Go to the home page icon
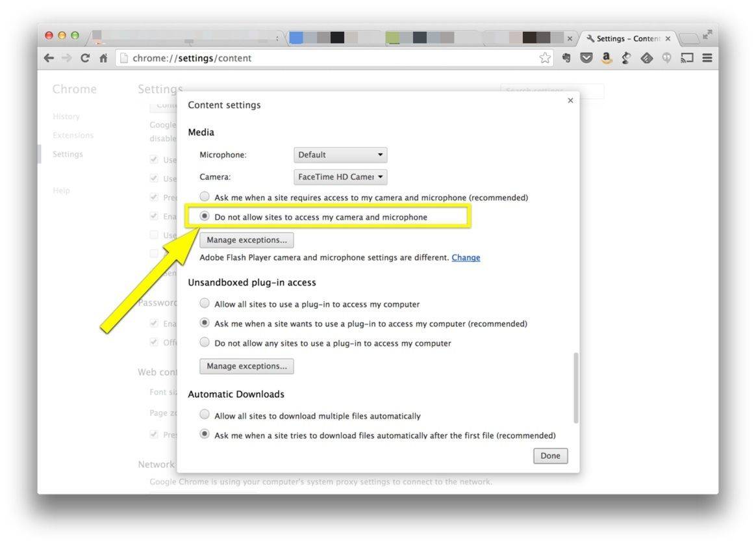The width and height of the screenshot is (756, 546). (x=103, y=58)
